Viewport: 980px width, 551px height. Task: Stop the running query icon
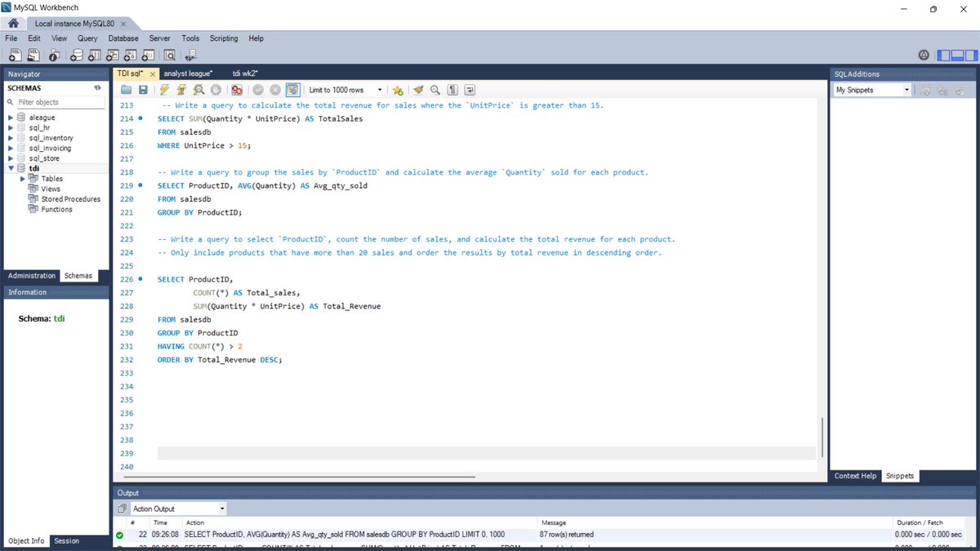coord(216,90)
